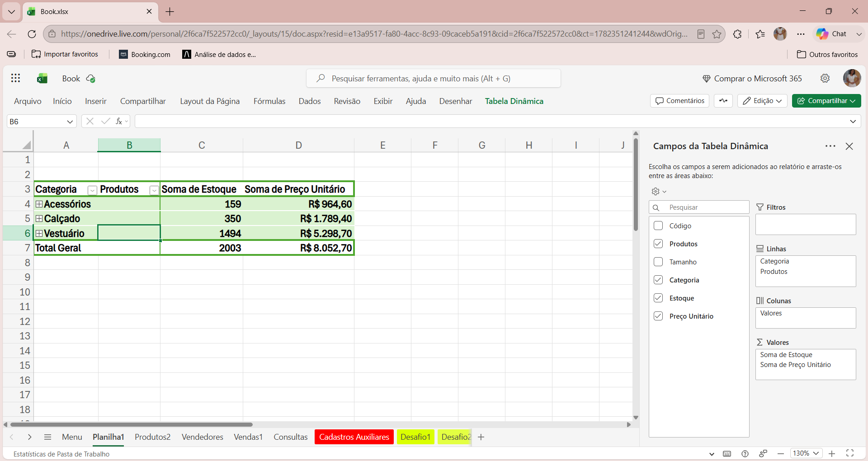Open the Office app launcher grid
This screenshot has height=461, width=868.
(16, 78)
